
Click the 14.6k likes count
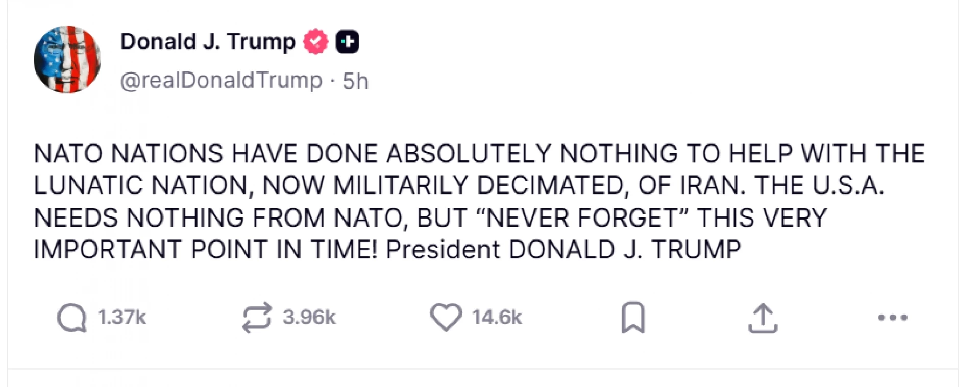click(x=497, y=318)
